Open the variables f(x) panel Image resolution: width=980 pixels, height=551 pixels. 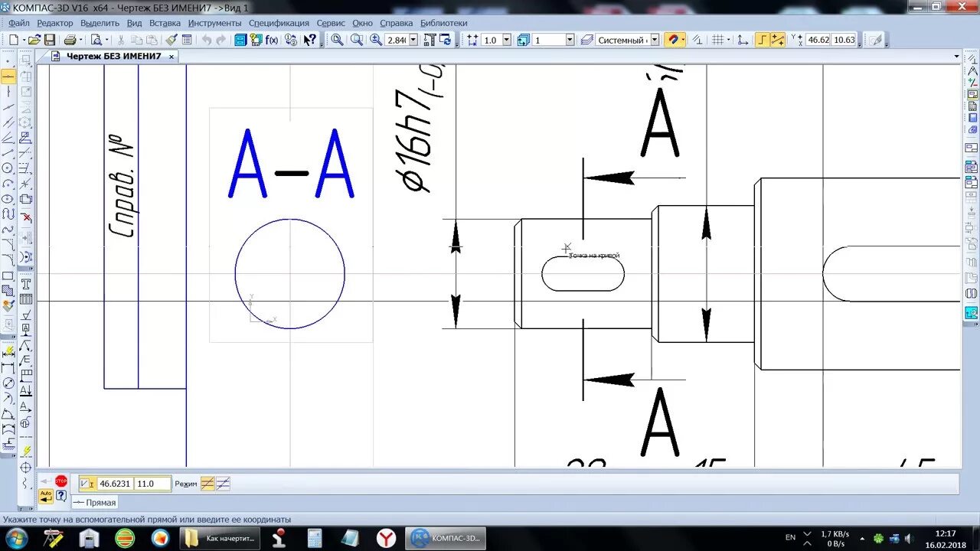(271, 40)
